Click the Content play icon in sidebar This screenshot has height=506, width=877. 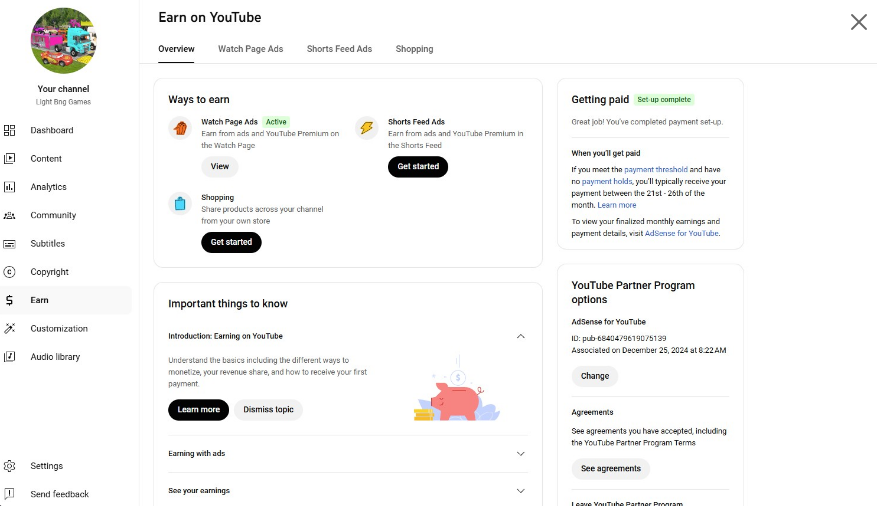[x=10, y=159]
